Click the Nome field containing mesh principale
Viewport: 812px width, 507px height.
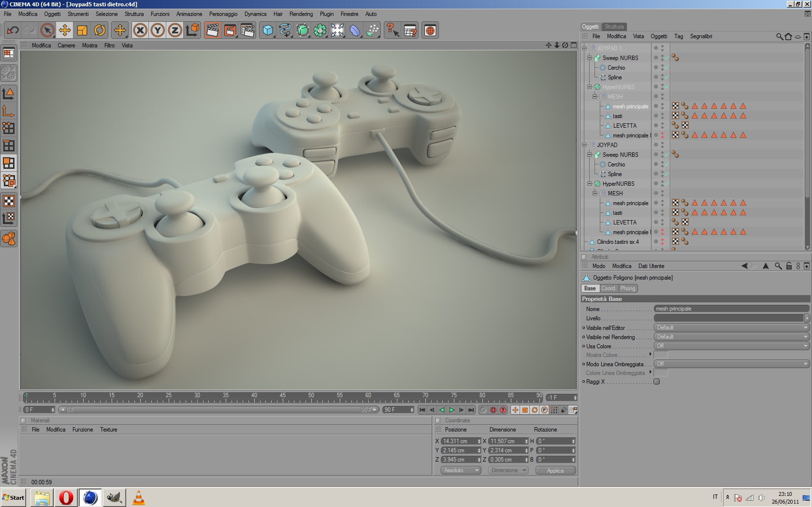click(732, 309)
